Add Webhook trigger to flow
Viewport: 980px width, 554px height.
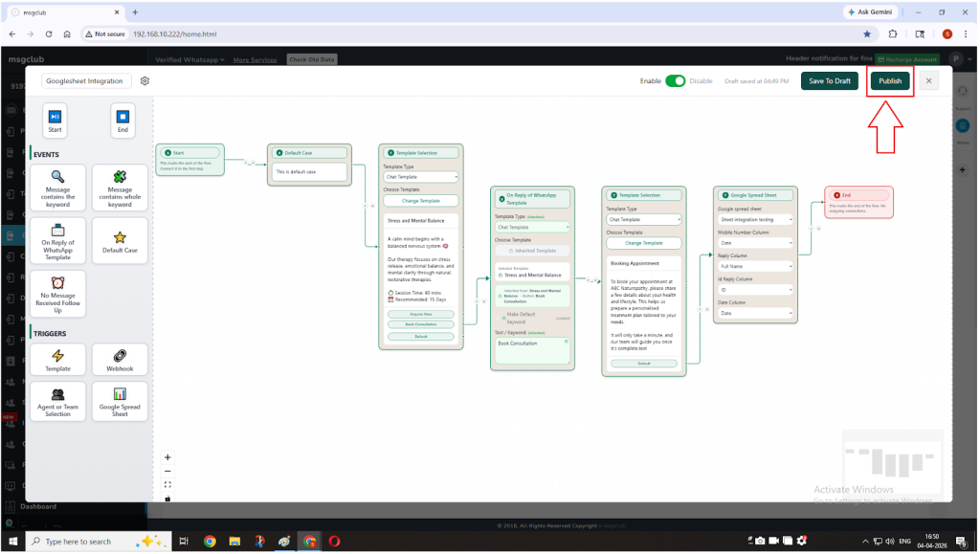click(x=120, y=359)
